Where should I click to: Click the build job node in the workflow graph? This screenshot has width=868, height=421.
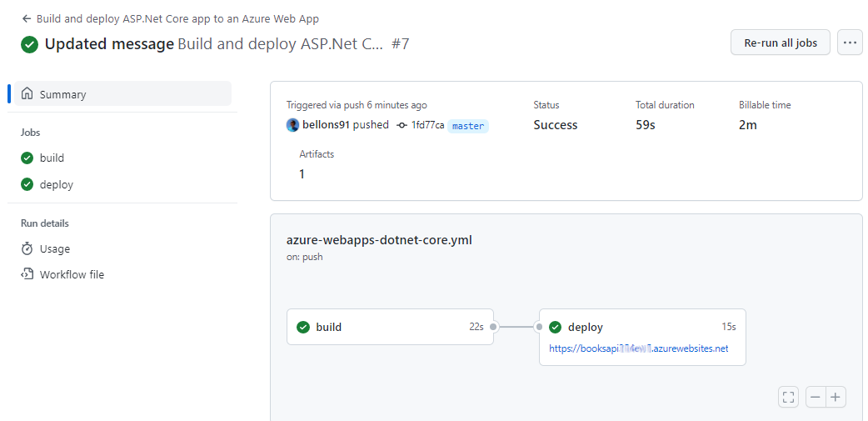click(x=390, y=327)
